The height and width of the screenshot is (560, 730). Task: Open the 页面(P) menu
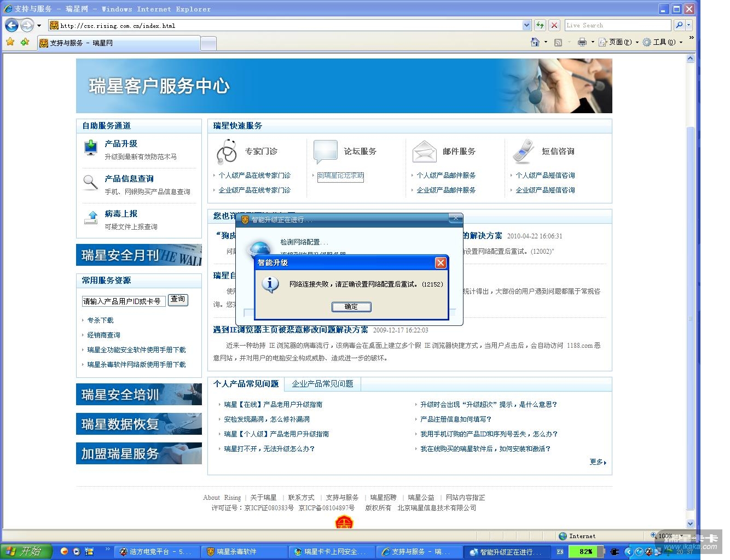(x=619, y=42)
